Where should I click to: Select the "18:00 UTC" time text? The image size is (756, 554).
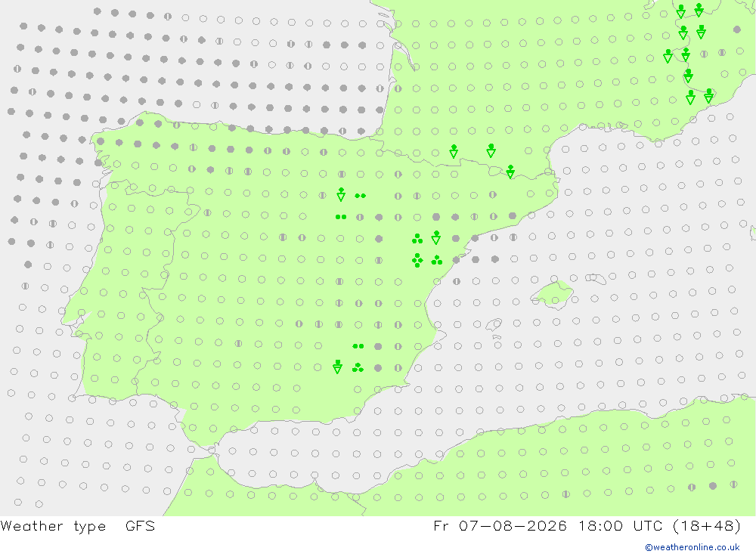pyautogui.click(x=621, y=525)
